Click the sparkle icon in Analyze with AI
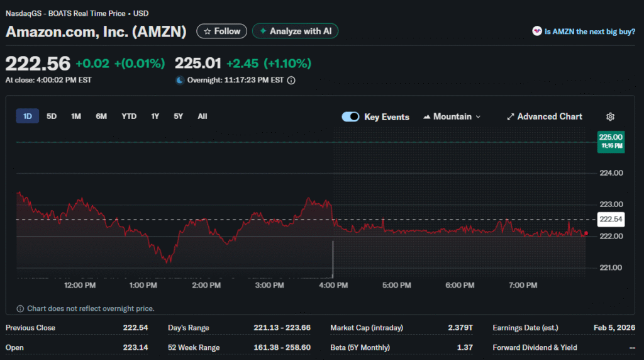644x360 pixels. [x=263, y=31]
